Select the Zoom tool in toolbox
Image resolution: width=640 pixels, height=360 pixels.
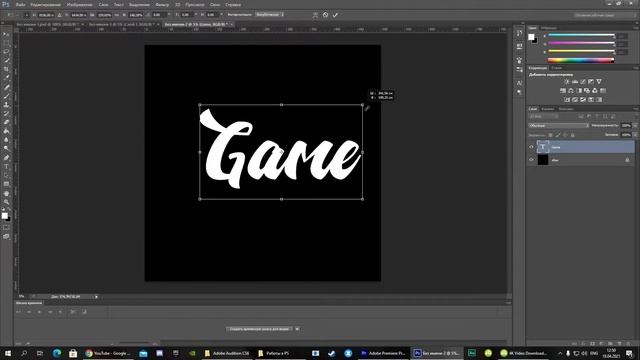coord(6,202)
